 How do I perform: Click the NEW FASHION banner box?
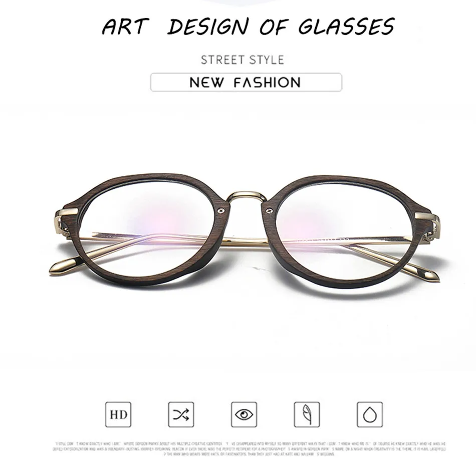[x=246, y=82]
